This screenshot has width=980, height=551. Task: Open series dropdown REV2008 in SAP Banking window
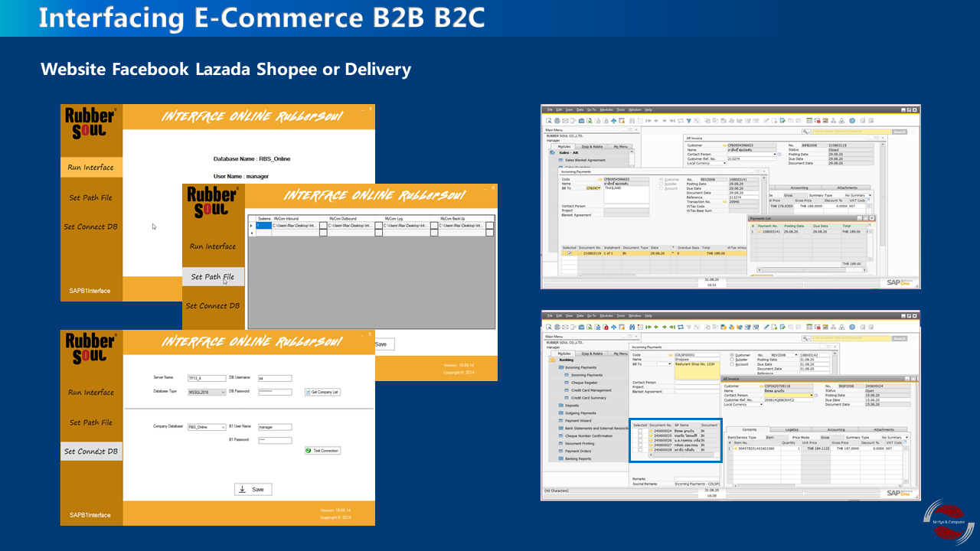point(785,355)
